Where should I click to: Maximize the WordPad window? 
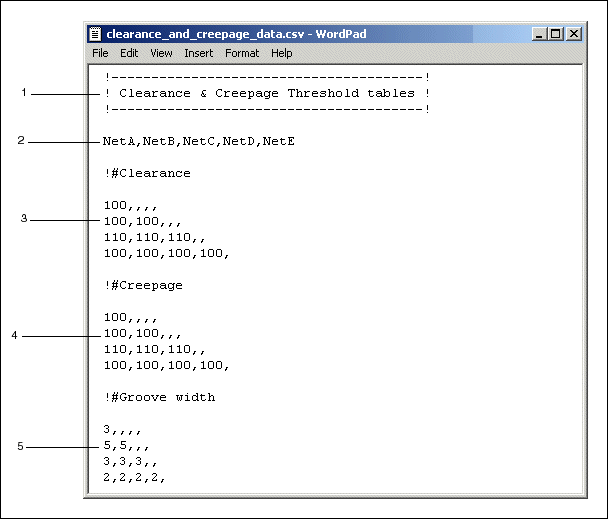556,34
